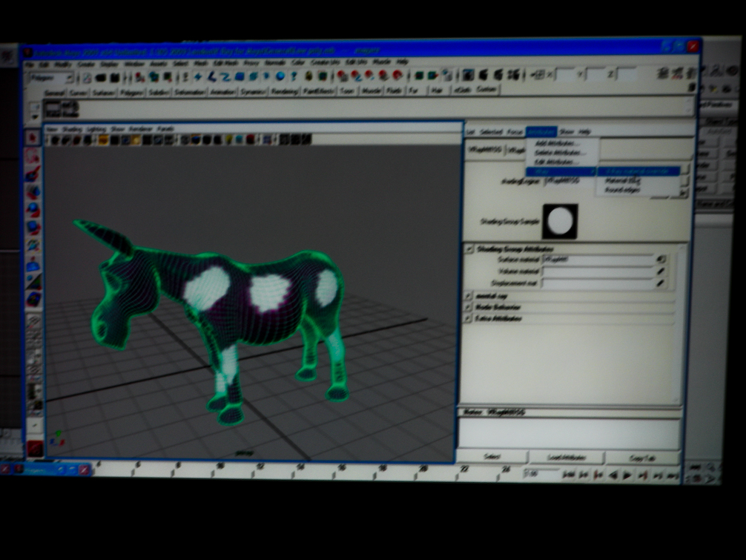Collapse the Shading Group Attributes section
Screen dimensions: 746x560
(x=469, y=248)
